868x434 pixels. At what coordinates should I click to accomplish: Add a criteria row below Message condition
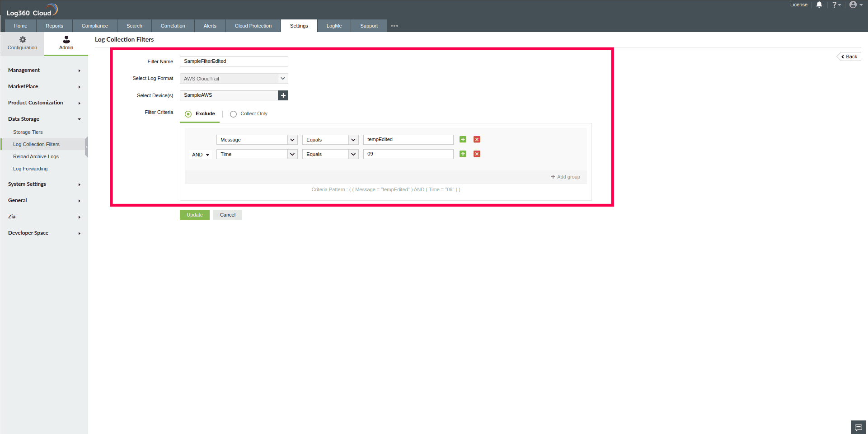click(462, 139)
